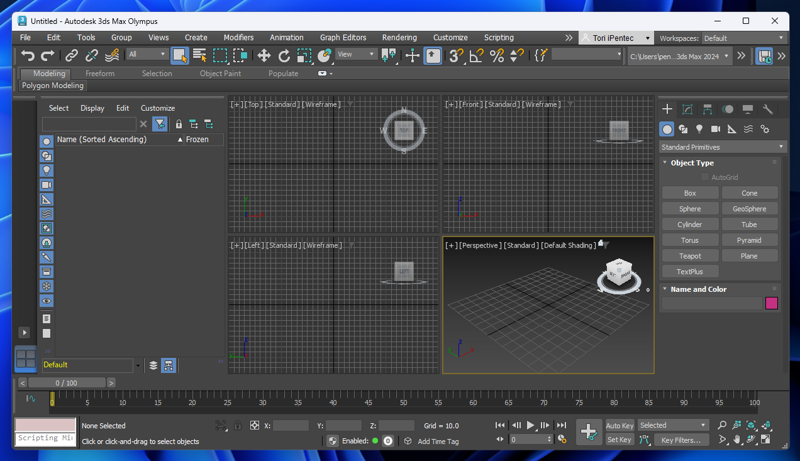The width and height of the screenshot is (800, 461).
Task: Toggle the Set Key mode button
Action: 619,440
